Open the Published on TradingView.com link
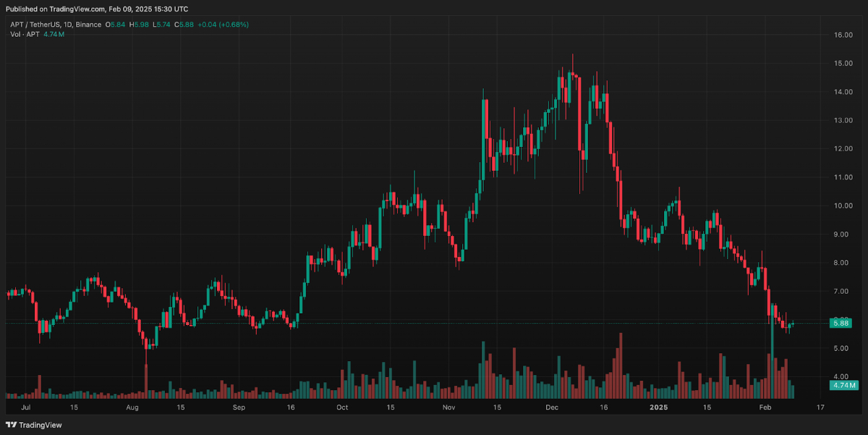The image size is (868, 435). tap(96, 9)
